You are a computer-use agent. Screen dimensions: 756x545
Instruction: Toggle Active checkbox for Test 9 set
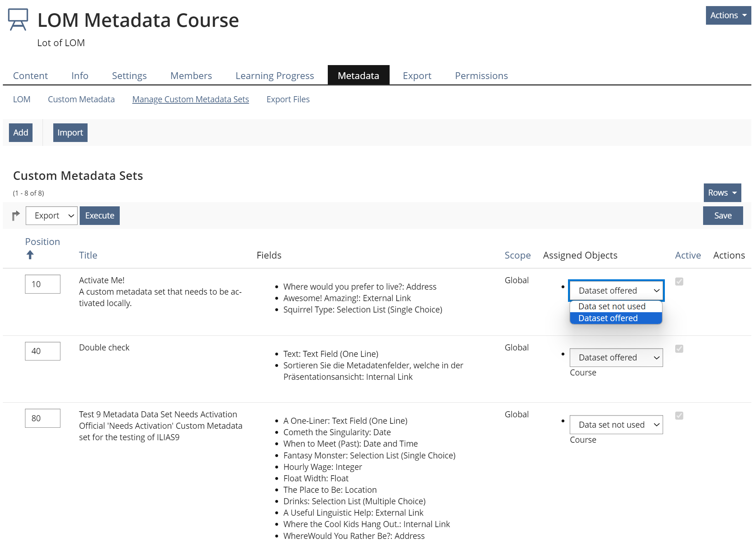click(679, 416)
